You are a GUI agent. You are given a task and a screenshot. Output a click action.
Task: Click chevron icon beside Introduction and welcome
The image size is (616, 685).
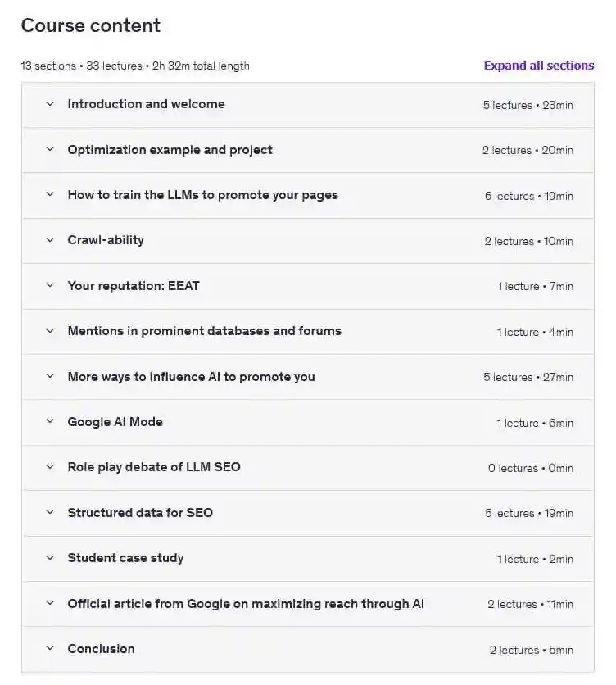tap(50, 104)
